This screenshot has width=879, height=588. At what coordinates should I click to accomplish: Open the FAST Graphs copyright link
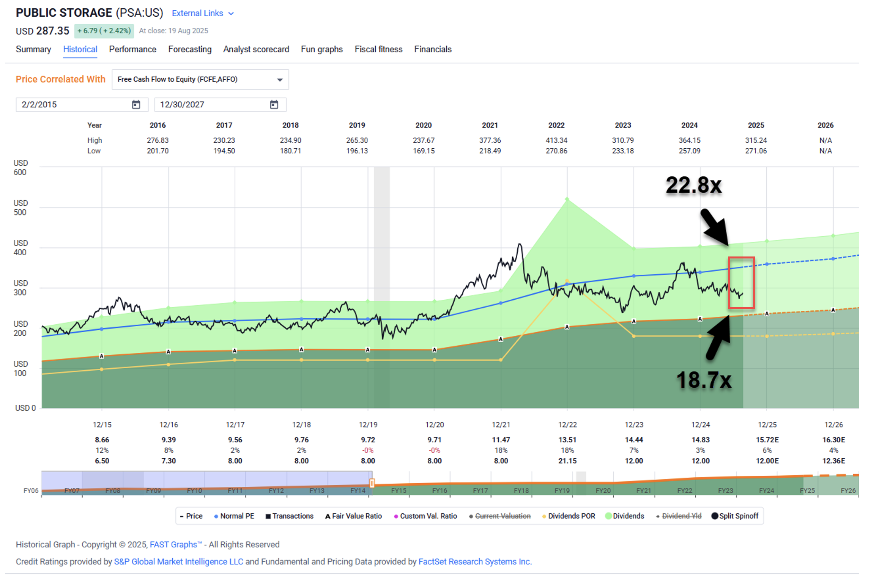(176, 544)
